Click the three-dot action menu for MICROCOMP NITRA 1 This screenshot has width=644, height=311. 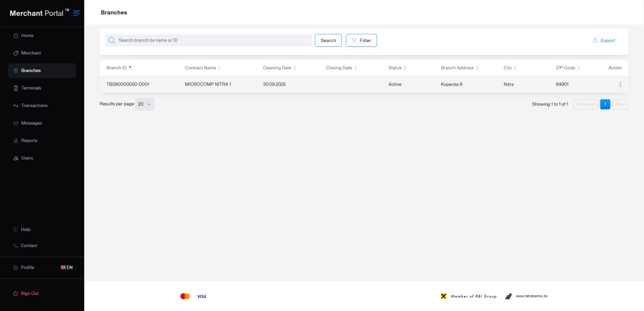tap(620, 85)
